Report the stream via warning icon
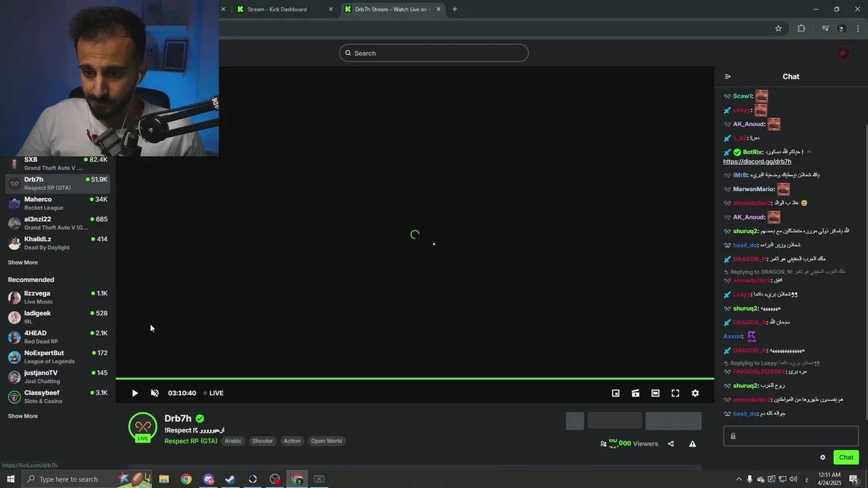Image resolution: width=868 pixels, height=488 pixels. point(692,444)
